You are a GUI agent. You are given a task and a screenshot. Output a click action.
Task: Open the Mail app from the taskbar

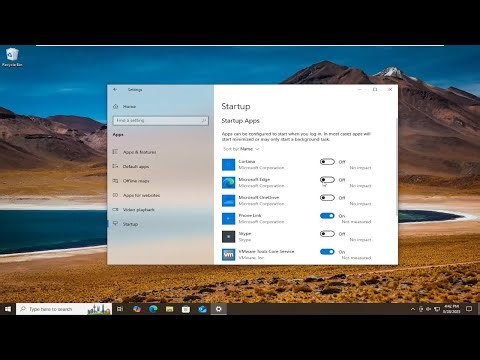pyautogui.click(x=202, y=309)
